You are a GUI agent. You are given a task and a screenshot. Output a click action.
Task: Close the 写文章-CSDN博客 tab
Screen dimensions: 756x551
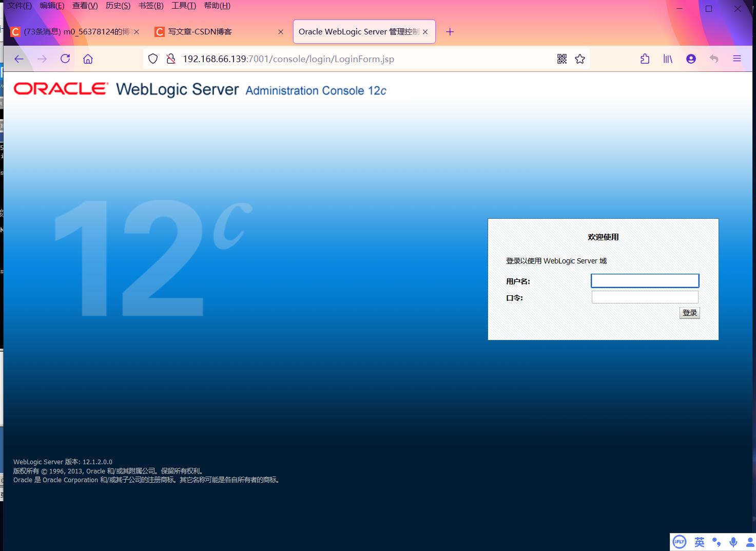281,32
